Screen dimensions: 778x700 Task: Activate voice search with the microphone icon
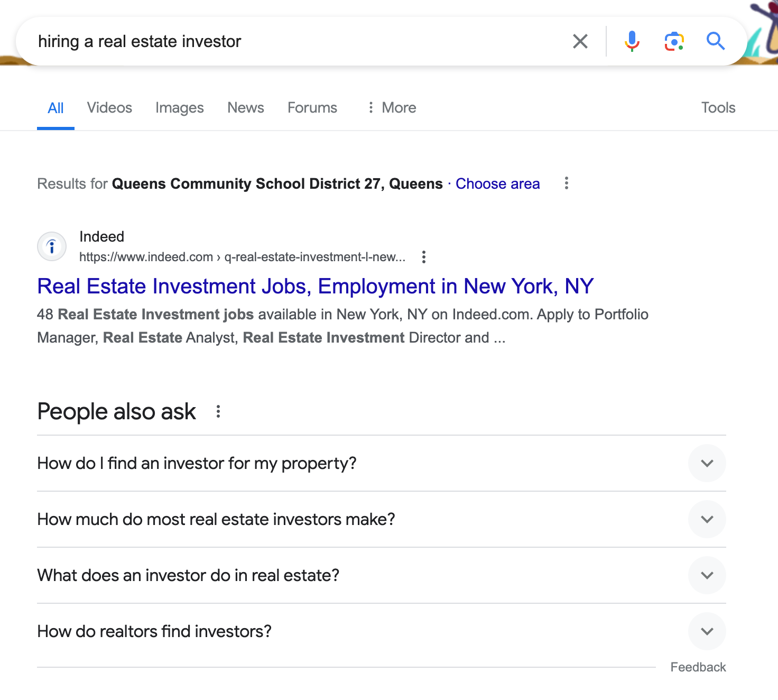pos(632,41)
